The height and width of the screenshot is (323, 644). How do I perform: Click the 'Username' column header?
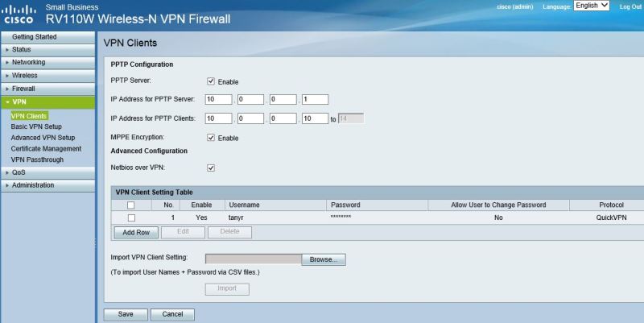(244, 205)
